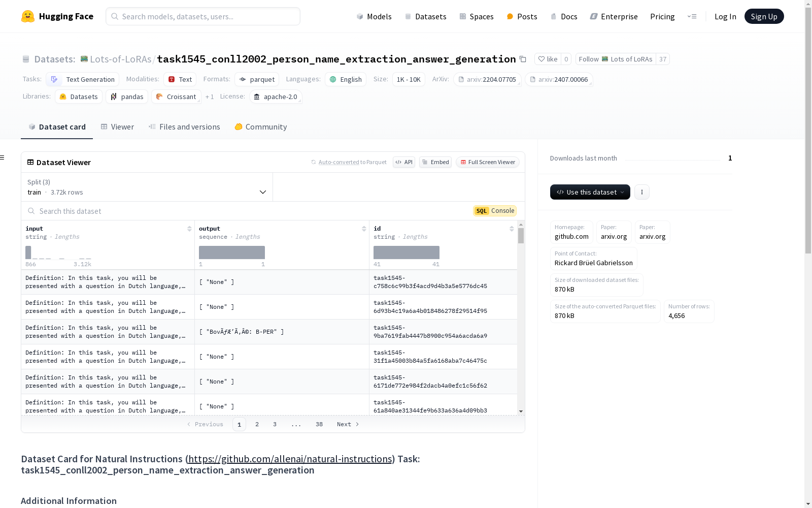Expand the Use this dataset dropdown
The image size is (812, 508).
[x=590, y=192]
